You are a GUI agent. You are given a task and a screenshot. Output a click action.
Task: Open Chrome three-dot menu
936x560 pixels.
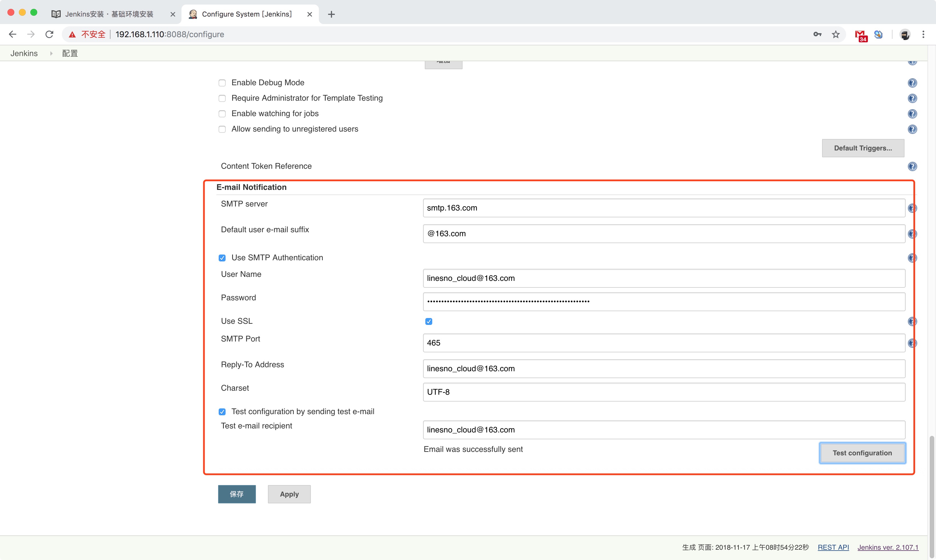pyautogui.click(x=923, y=34)
